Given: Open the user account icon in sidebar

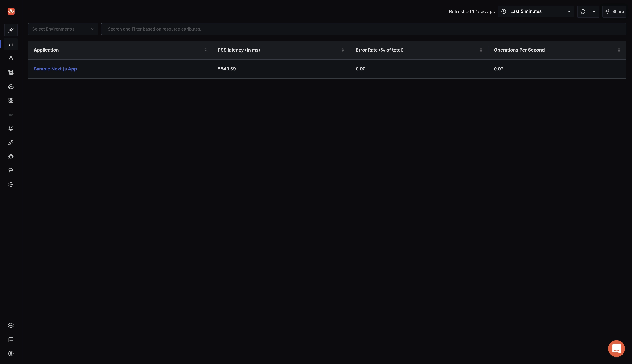Looking at the screenshot, I should pyautogui.click(x=11, y=353).
